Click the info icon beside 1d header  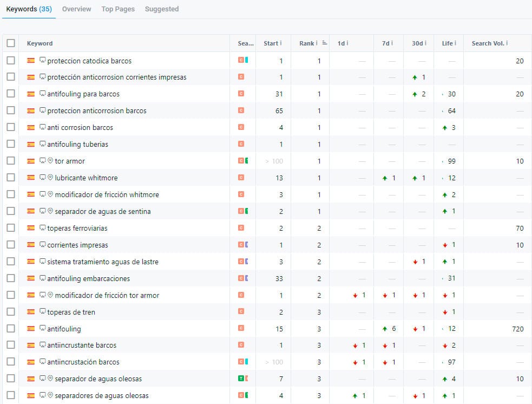pos(347,43)
